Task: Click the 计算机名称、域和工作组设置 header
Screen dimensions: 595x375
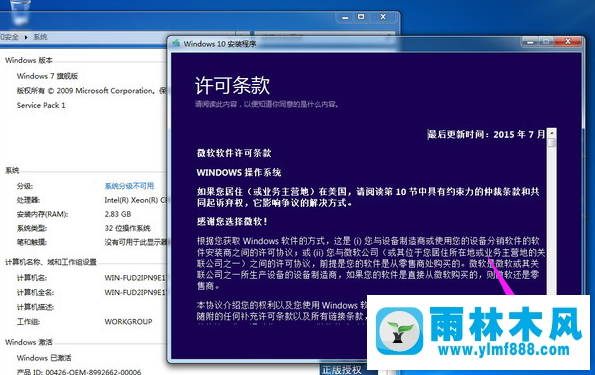Action: (50, 262)
